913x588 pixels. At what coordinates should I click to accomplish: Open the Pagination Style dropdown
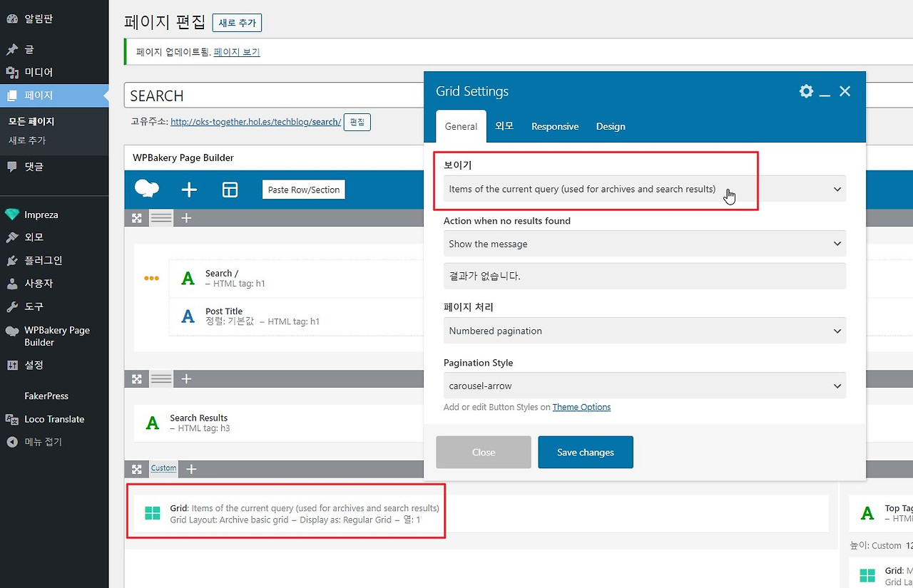pyautogui.click(x=645, y=386)
